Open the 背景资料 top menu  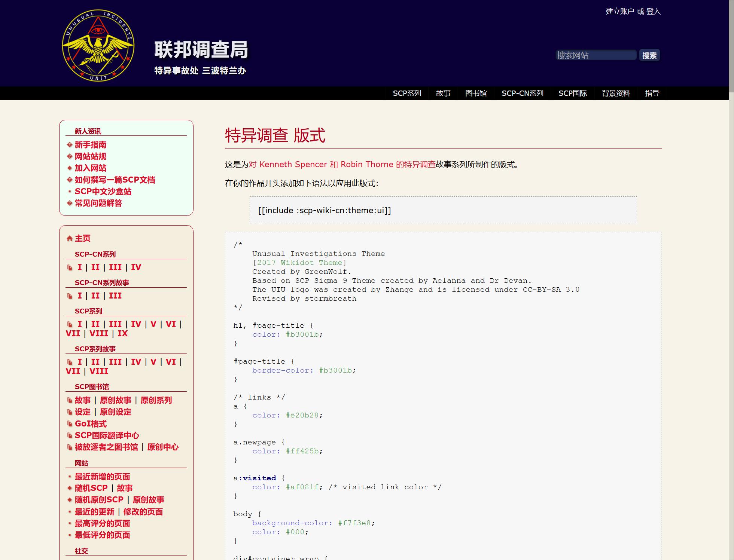pyautogui.click(x=616, y=93)
